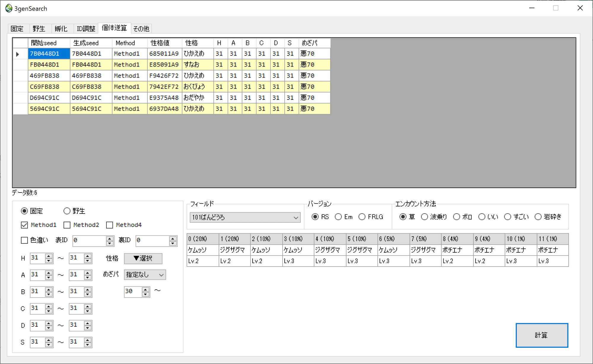The image size is (593, 364).
Task: Select the 野生 radio button
Action: click(x=67, y=211)
